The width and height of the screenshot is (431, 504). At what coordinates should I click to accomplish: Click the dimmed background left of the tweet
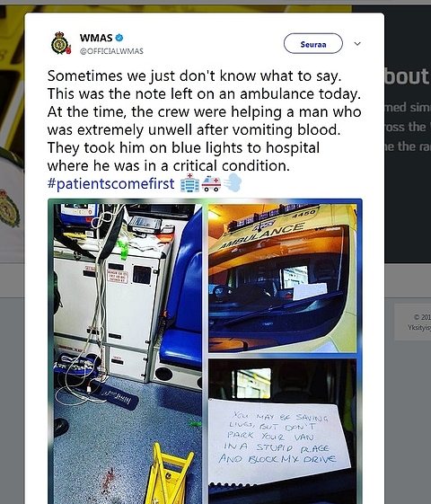[13, 385]
